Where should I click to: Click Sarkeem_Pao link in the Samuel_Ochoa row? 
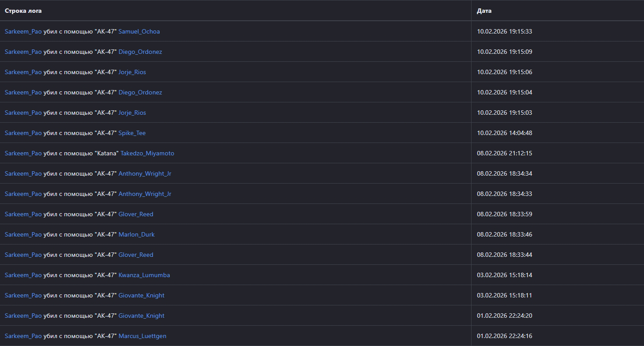point(23,31)
